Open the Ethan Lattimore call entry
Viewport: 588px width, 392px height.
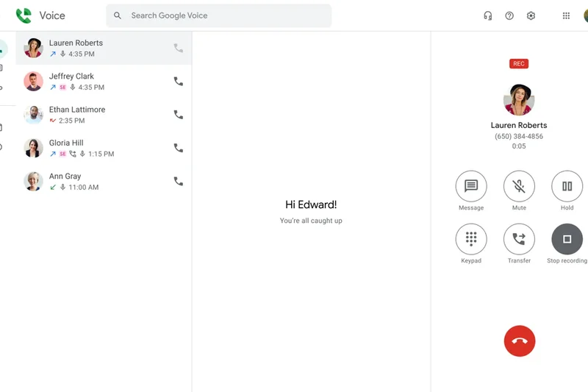[104, 115]
